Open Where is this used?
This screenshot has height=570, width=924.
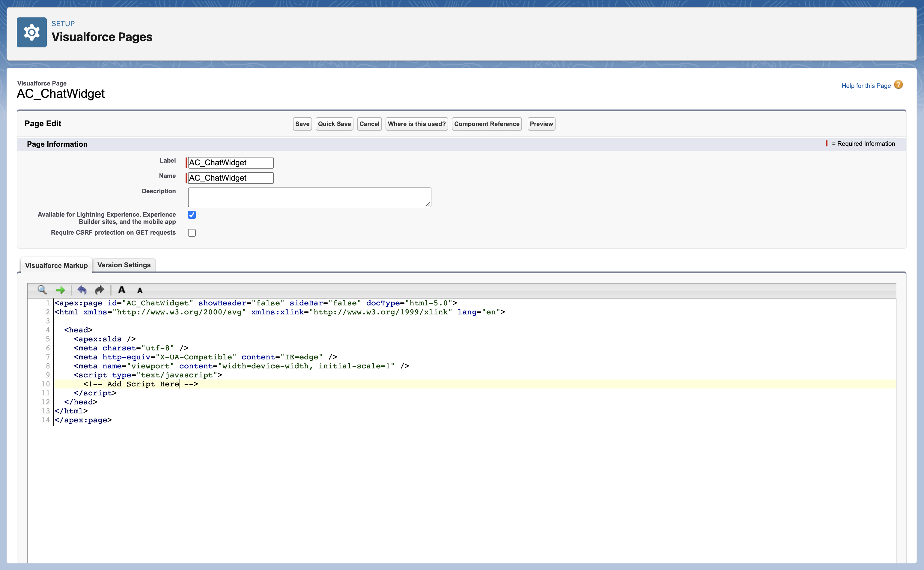click(417, 124)
